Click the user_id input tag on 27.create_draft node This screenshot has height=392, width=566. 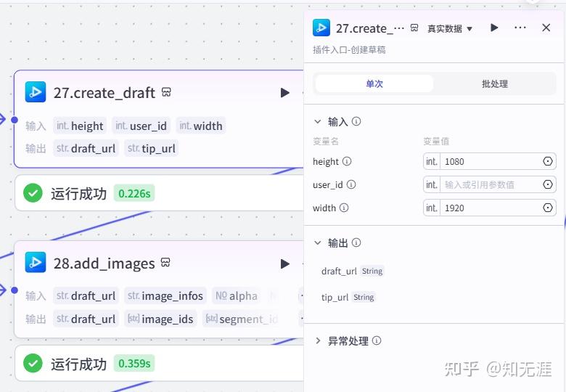(141, 126)
